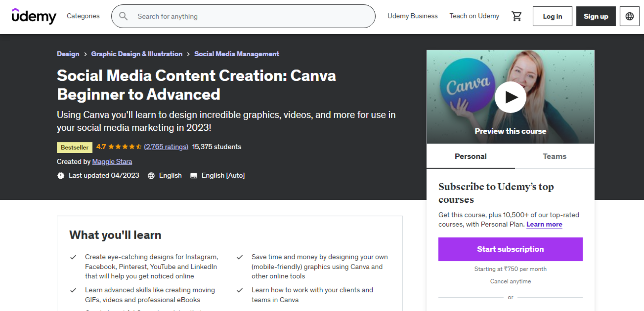644x311 pixels.
Task: Switch to the Personal tab
Action: pyautogui.click(x=471, y=157)
